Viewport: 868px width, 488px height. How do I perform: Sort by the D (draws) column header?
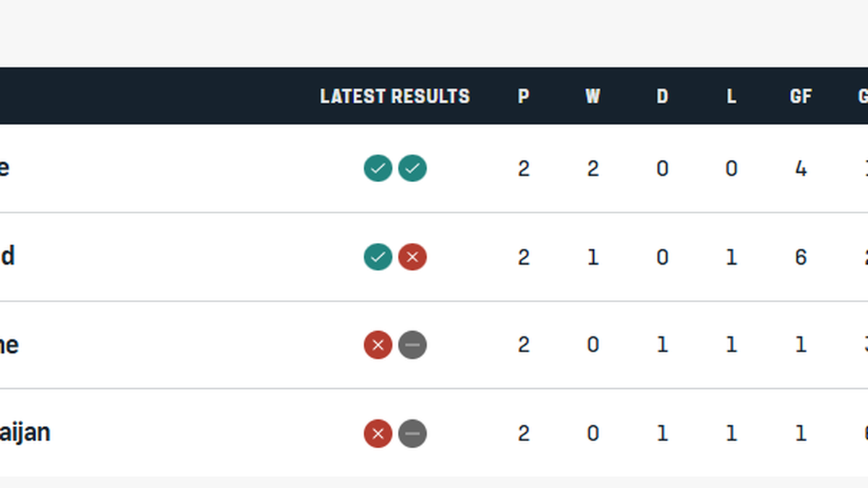(662, 96)
